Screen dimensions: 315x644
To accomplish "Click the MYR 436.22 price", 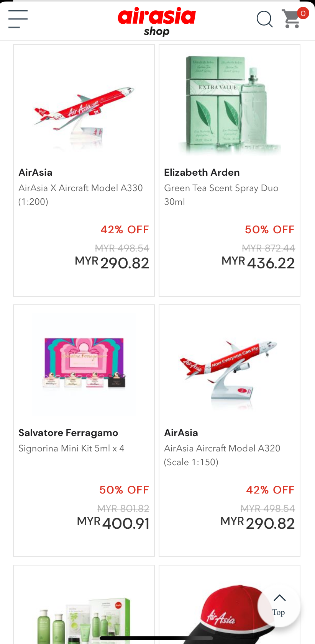I will [258, 263].
